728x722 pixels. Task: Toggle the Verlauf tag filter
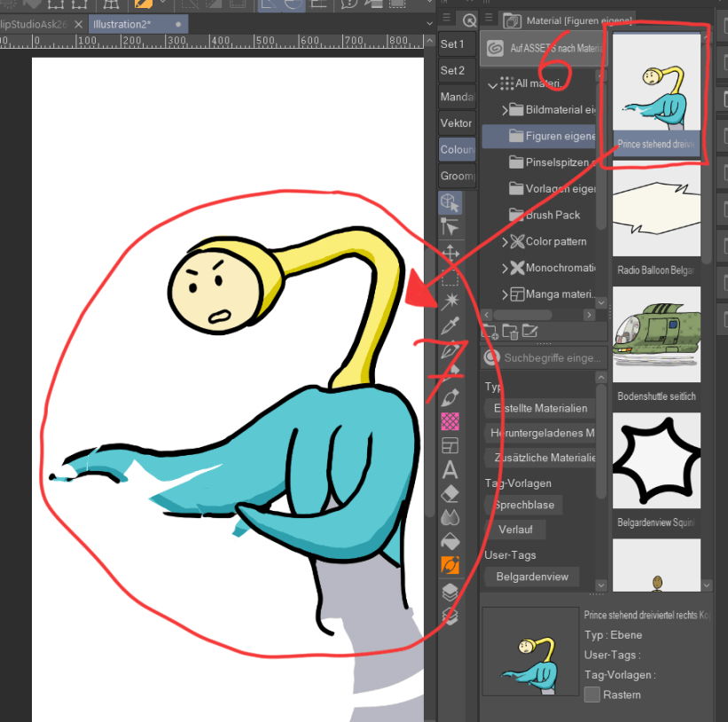[515, 529]
